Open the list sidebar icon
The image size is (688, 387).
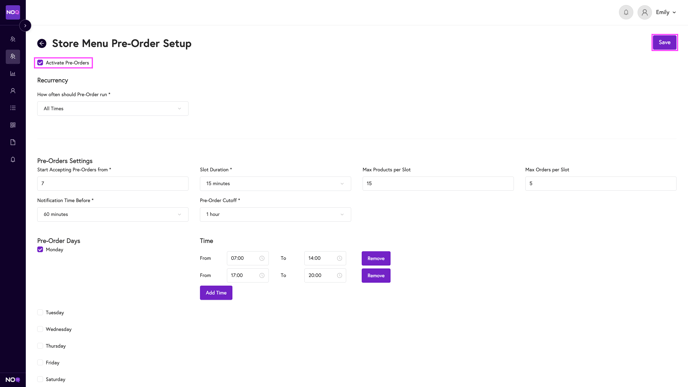coord(13,108)
